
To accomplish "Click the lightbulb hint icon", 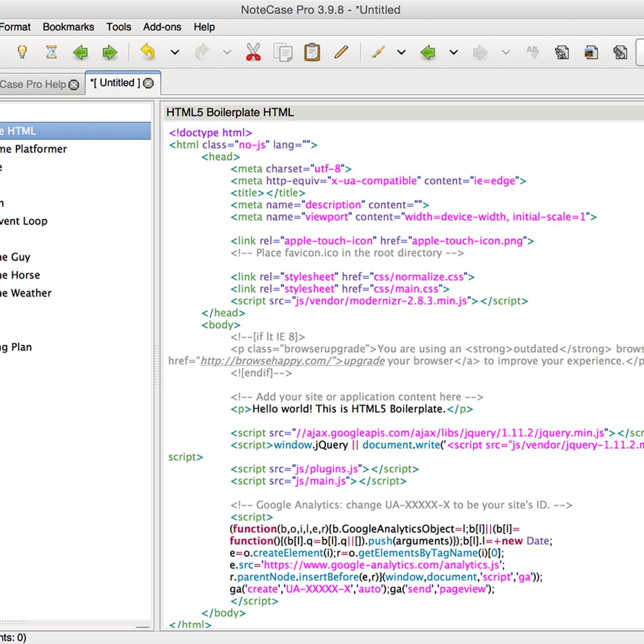I will [22, 52].
